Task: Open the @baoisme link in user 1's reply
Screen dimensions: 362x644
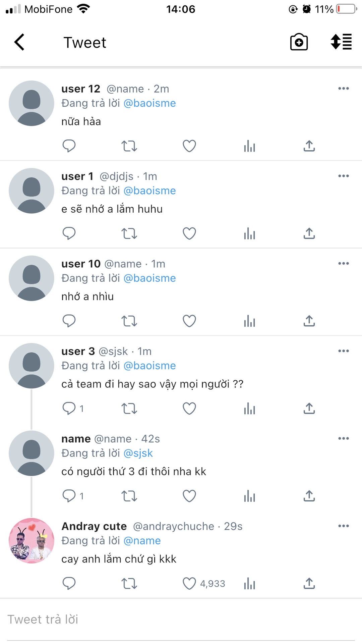Action: (x=150, y=191)
